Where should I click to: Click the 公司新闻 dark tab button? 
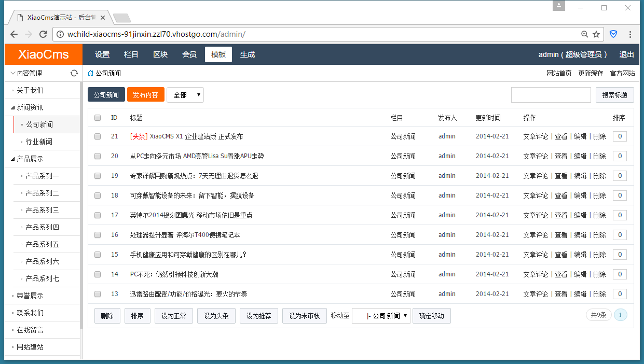point(106,94)
